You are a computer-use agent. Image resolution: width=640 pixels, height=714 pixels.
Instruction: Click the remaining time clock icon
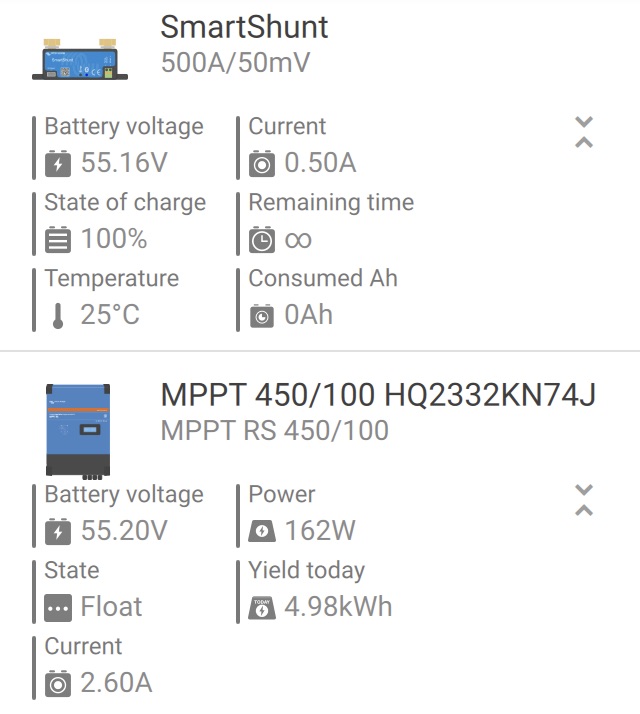[261, 240]
